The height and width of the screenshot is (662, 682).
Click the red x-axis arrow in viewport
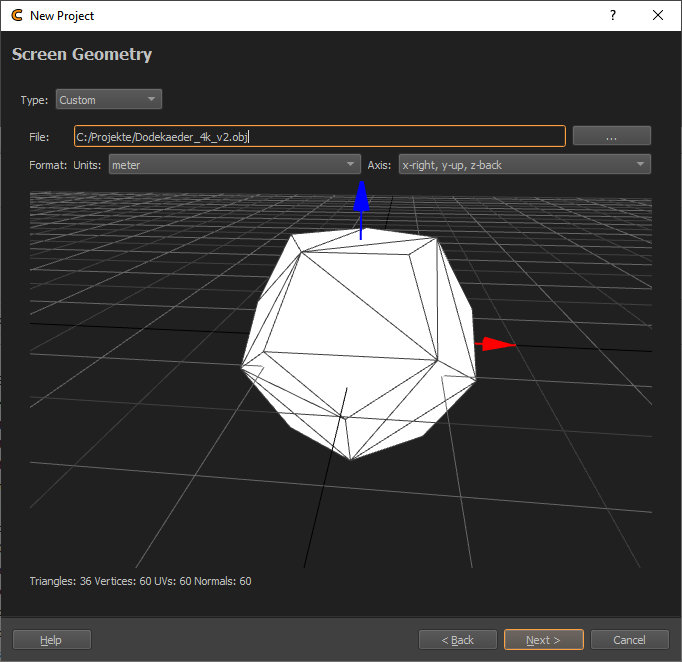point(496,344)
